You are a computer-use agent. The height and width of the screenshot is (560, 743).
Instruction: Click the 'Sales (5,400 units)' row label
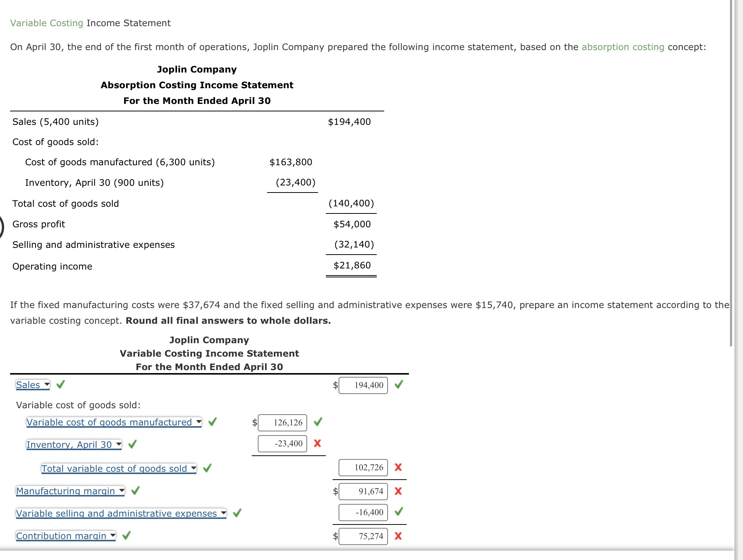[55, 122]
